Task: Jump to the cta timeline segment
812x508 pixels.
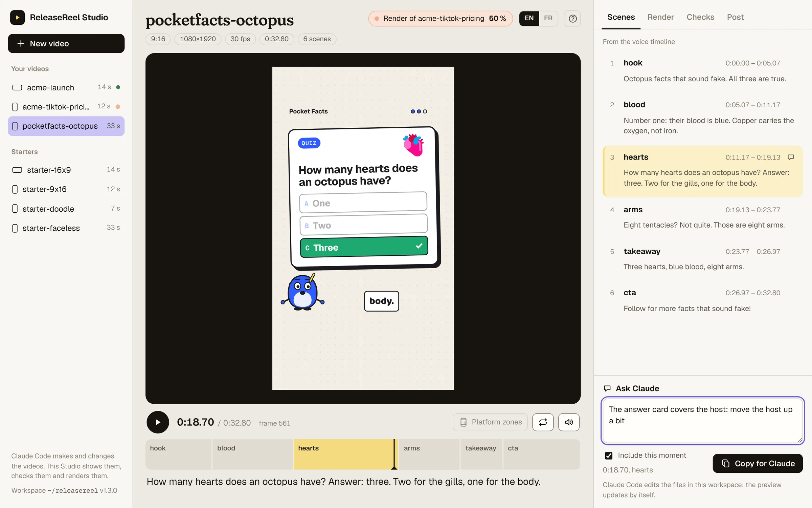Action: point(541,454)
